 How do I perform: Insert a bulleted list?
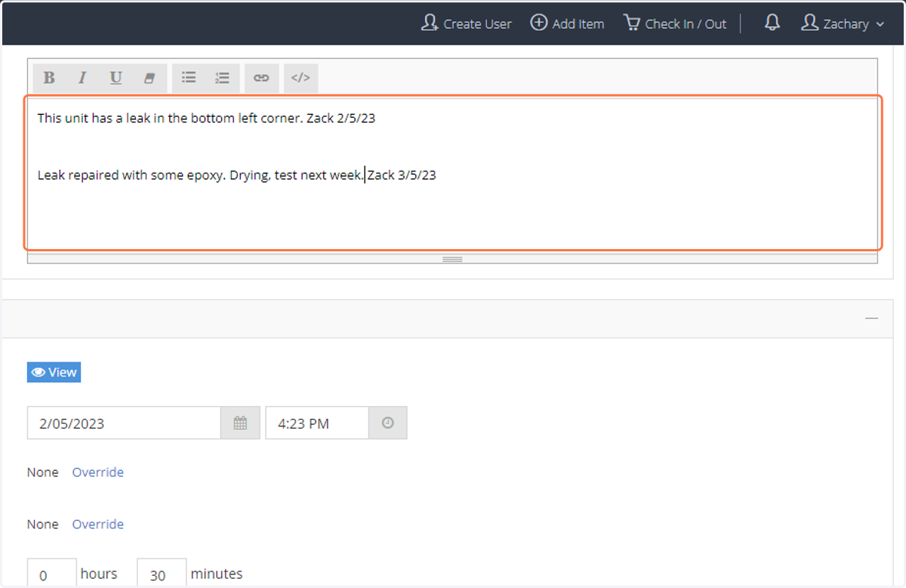(x=190, y=78)
